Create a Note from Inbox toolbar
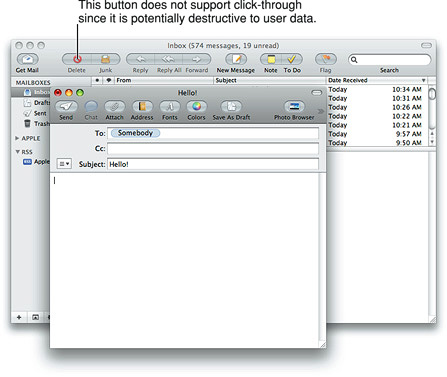The image size is (447, 377). click(x=271, y=59)
